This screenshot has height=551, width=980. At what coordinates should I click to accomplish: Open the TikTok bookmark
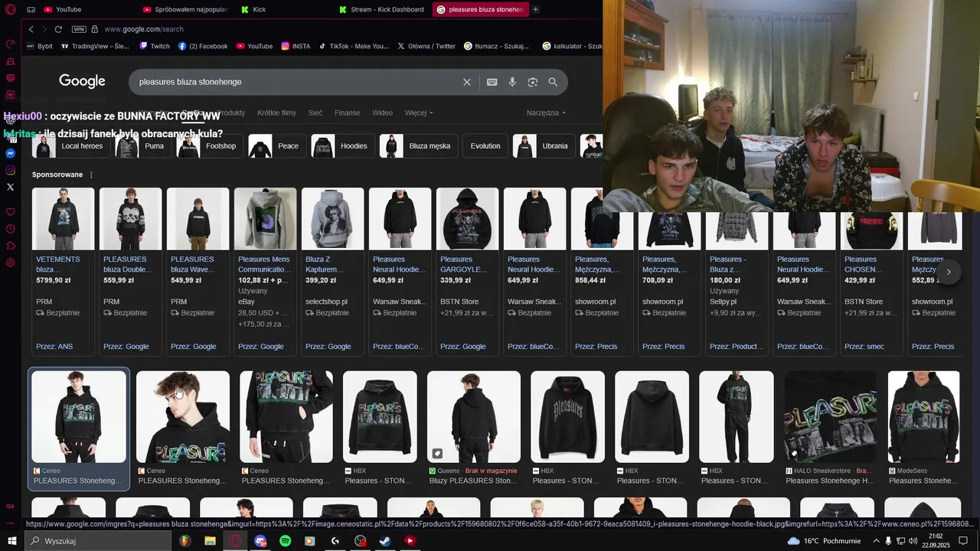[354, 46]
